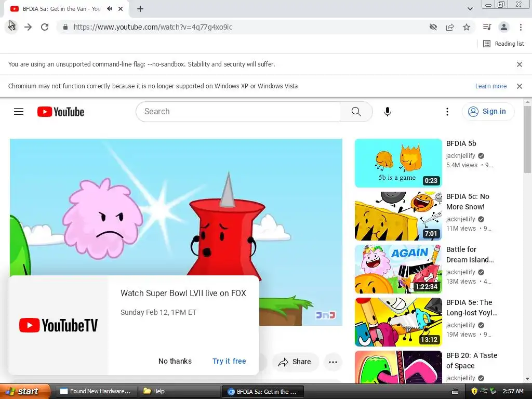Open media controls icon in toolbar

click(x=487, y=27)
